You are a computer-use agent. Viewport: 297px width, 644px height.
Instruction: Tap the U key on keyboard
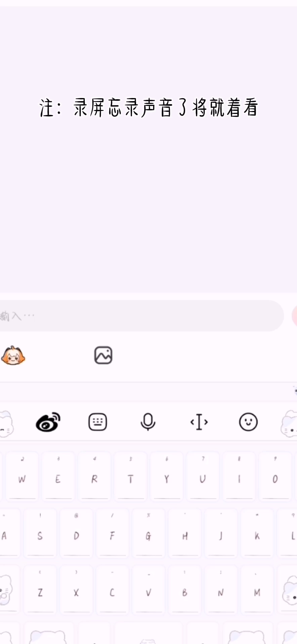(x=203, y=475)
